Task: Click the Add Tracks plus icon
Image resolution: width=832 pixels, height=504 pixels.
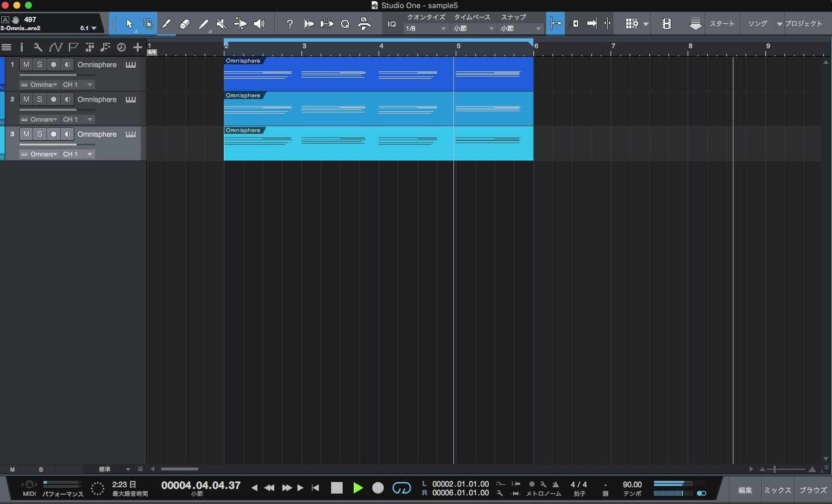Action: [137, 48]
